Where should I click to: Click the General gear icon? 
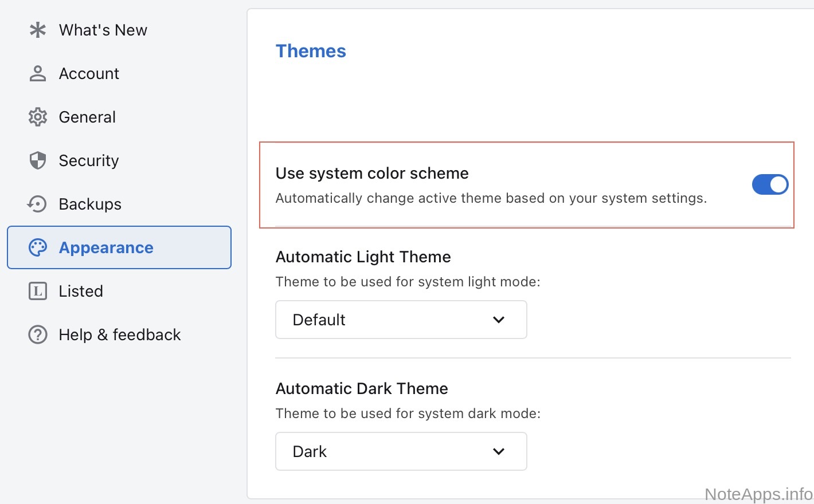point(38,117)
